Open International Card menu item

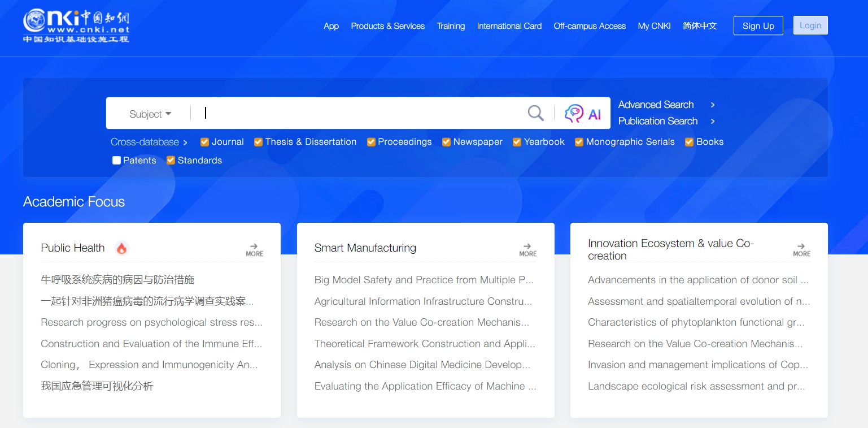(x=509, y=26)
